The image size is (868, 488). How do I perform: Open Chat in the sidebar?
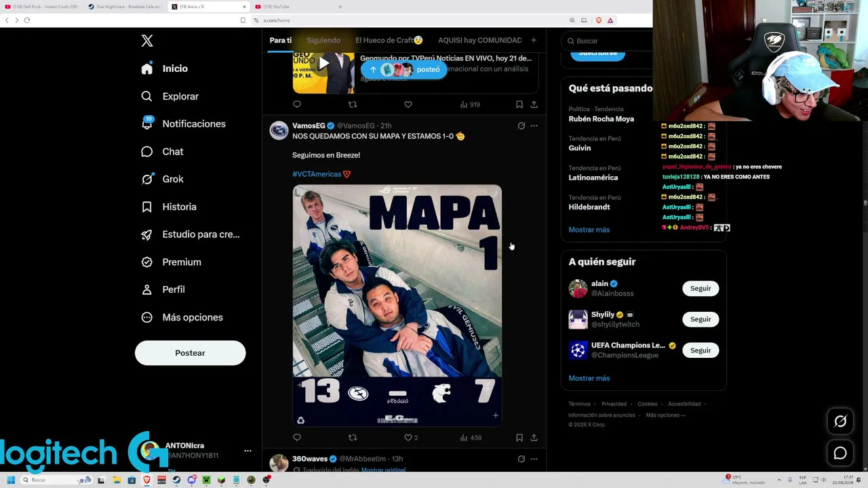163,152
